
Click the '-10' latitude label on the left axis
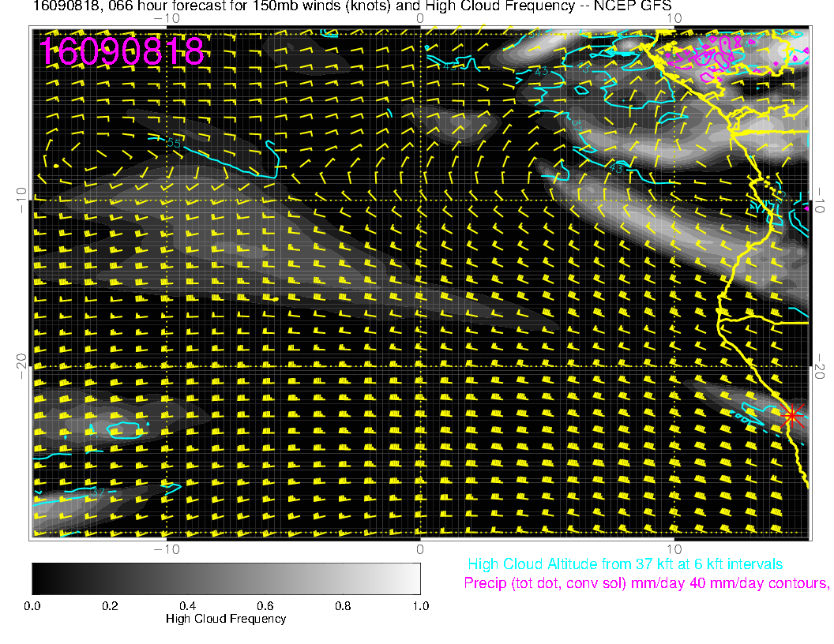(21, 200)
